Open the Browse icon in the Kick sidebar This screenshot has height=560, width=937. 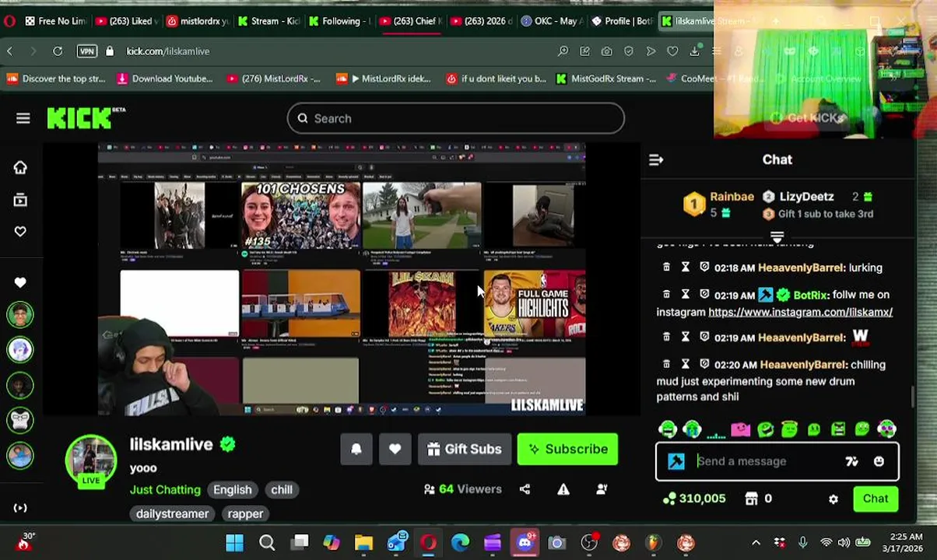coord(20,200)
